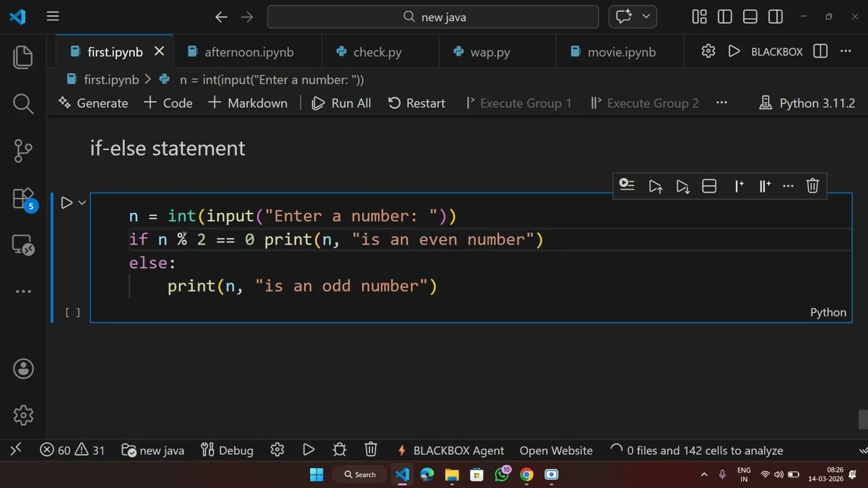Screen dimensions: 868x488
Task: Open the editor More Actions ellipsis
Action: click(x=846, y=52)
